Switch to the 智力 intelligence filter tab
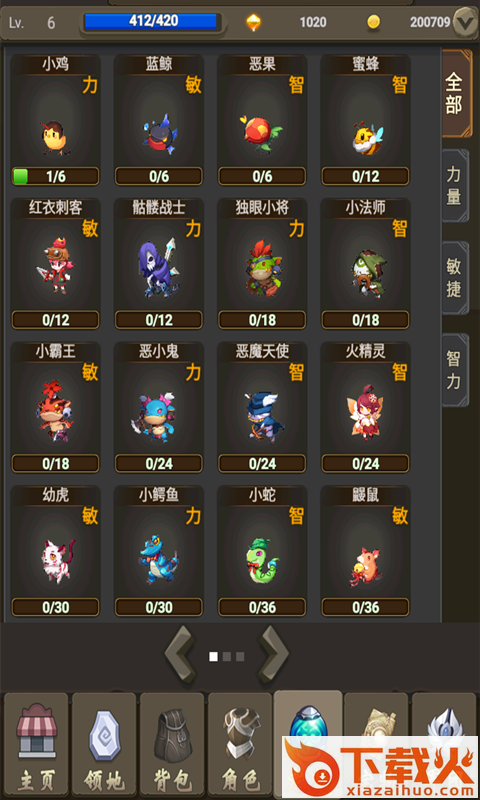 (x=454, y=370)
